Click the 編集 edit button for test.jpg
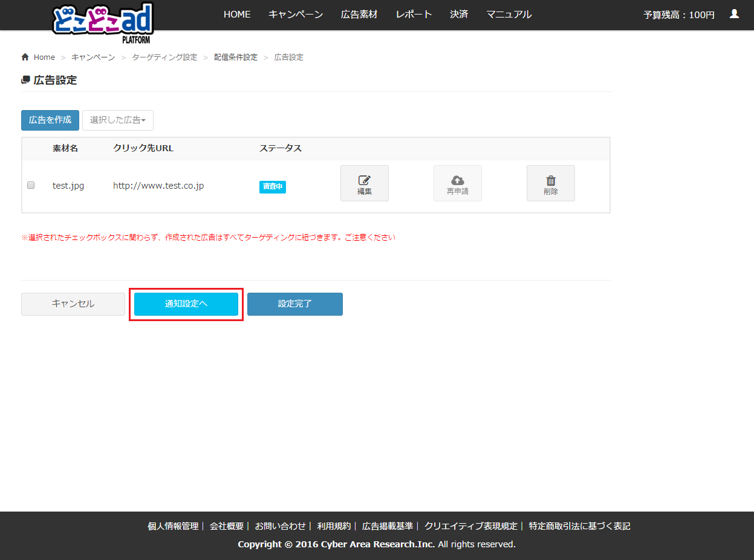Screen dimensions: 754x560 tap(365, 183)
